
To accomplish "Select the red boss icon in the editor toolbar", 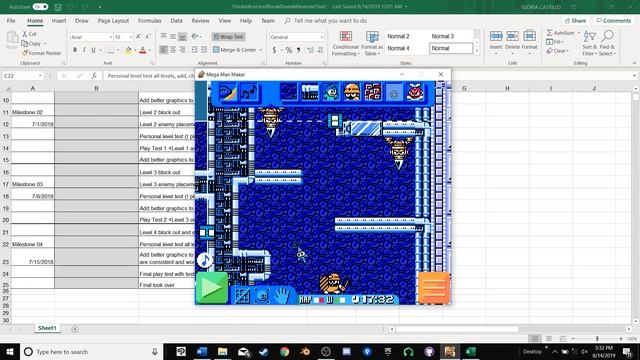I will tap(415, 92).
